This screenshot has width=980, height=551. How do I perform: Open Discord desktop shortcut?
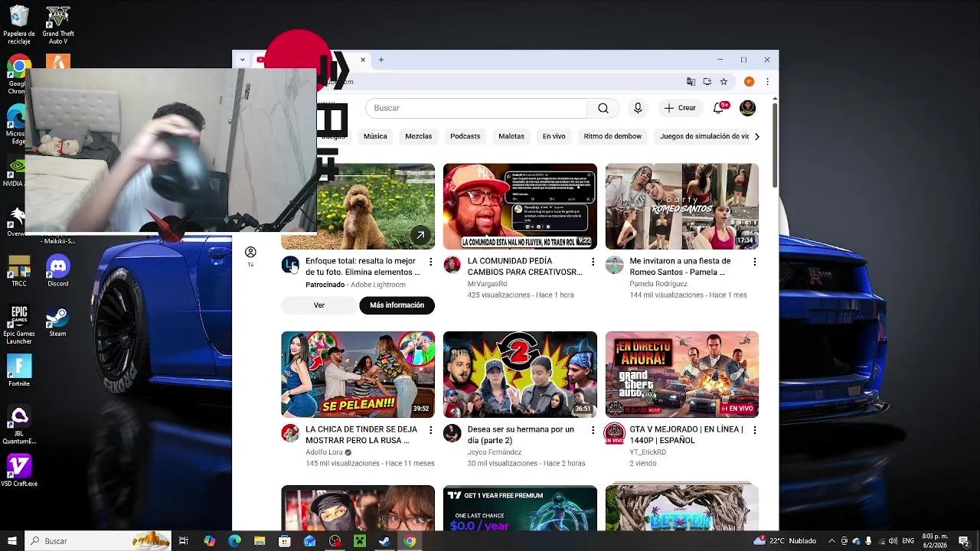tap(58, 271)
